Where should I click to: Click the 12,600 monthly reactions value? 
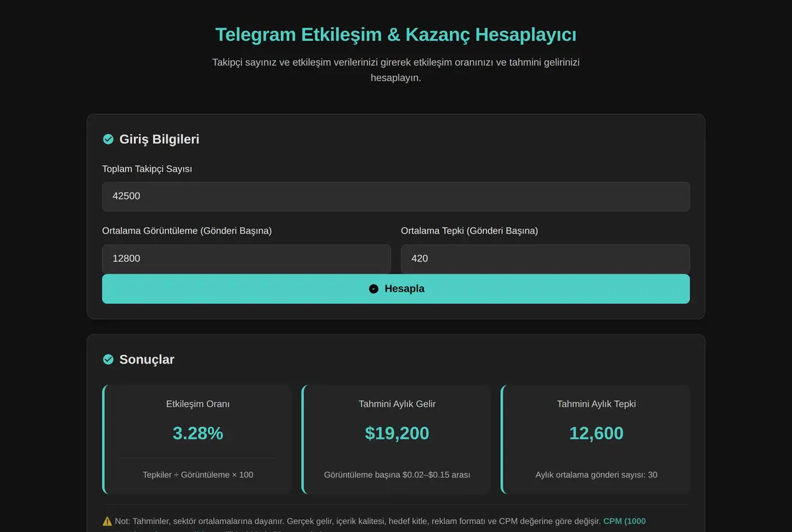(x=597, y=434)
